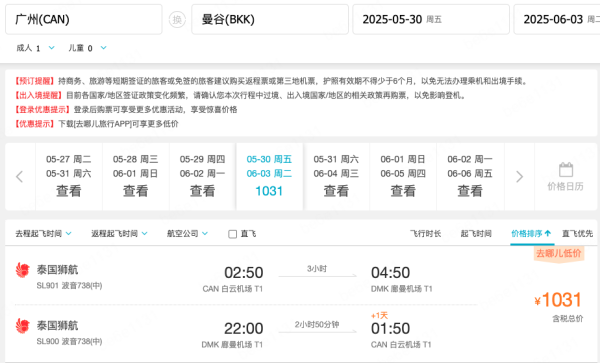Click the 【预订提醒】 notice line
Viewport: 600px width, 363px height.
[271, 81]
